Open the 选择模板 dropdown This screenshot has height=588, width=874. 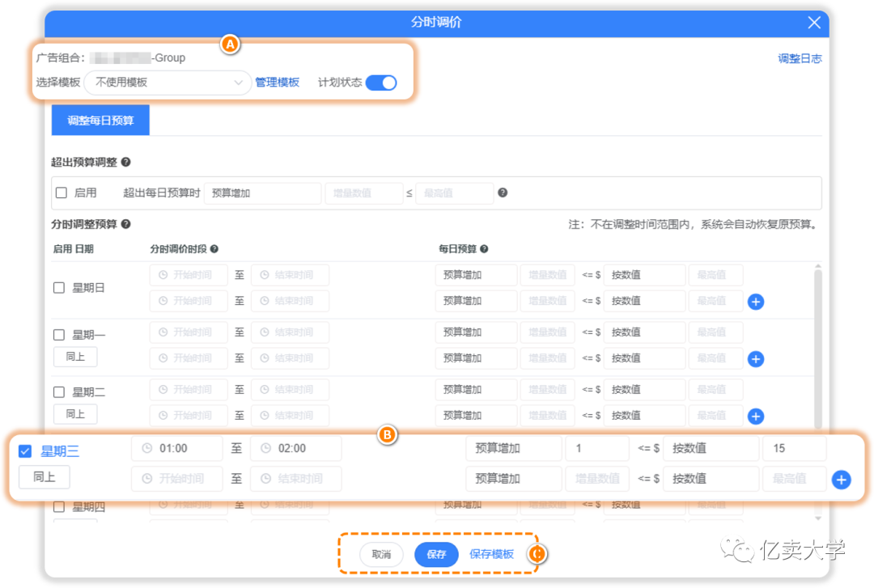168,82
